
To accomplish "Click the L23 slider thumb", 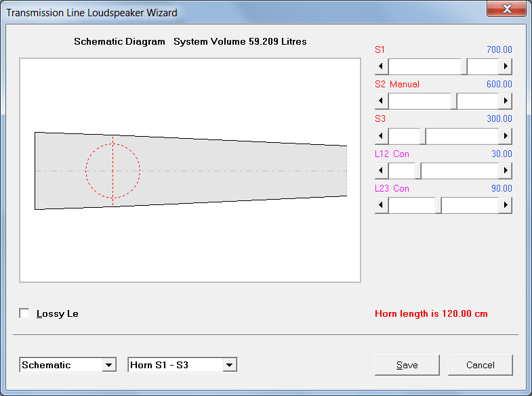I will (x=438, y=205).
